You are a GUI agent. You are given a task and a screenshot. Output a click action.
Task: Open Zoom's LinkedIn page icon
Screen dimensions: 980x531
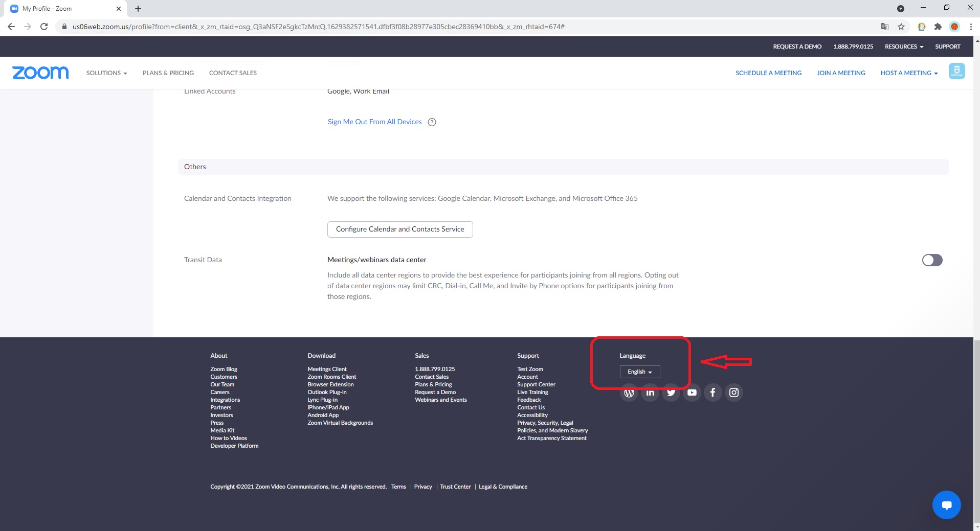coord(650,393)
